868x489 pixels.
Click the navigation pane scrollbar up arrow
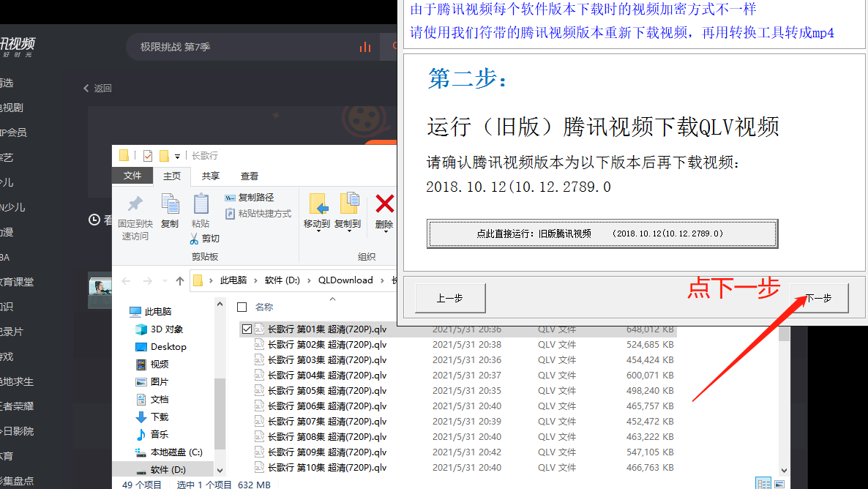coord(220,304)
